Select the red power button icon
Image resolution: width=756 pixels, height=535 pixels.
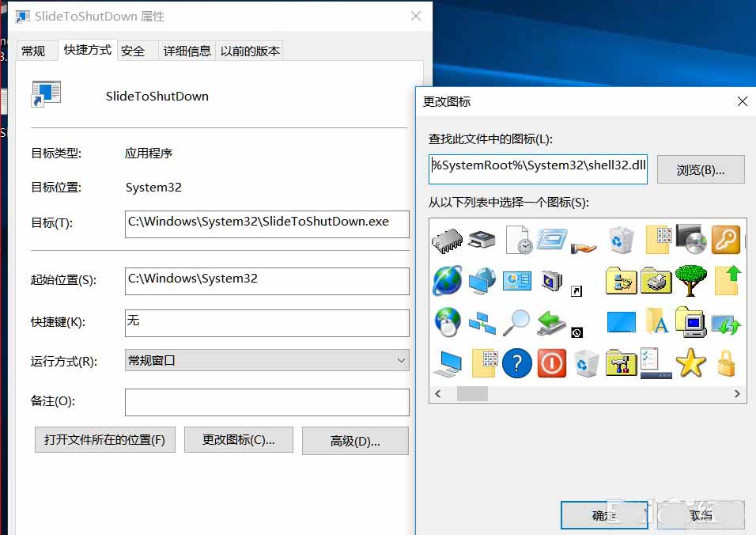[552, 362]
